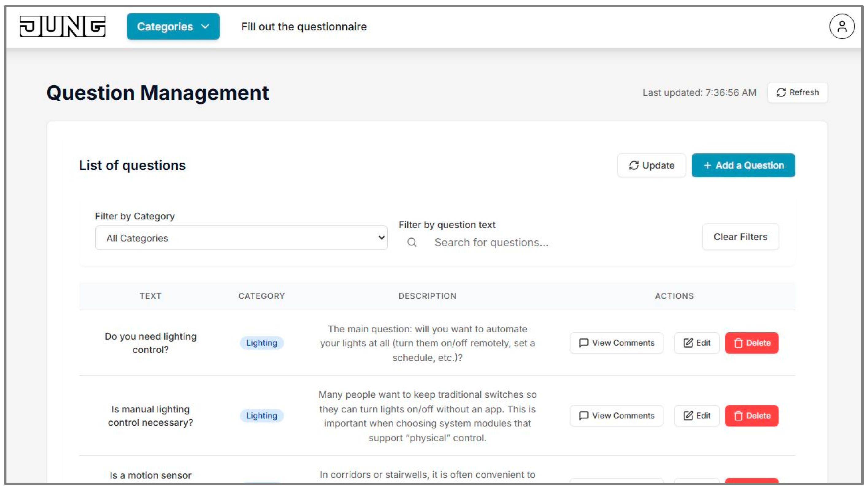868x491 pixels.
Task: Open the All Categories filter select
Action: pos(241,238)
